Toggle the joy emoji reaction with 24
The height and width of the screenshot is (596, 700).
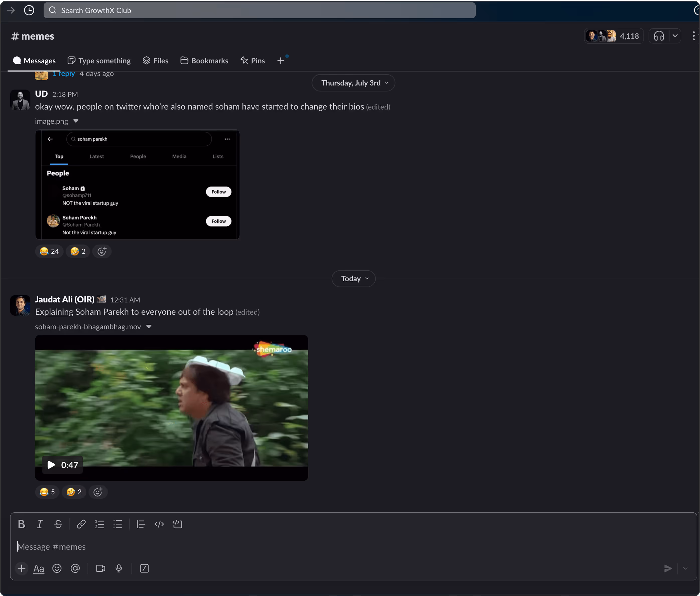coord(49,251)
